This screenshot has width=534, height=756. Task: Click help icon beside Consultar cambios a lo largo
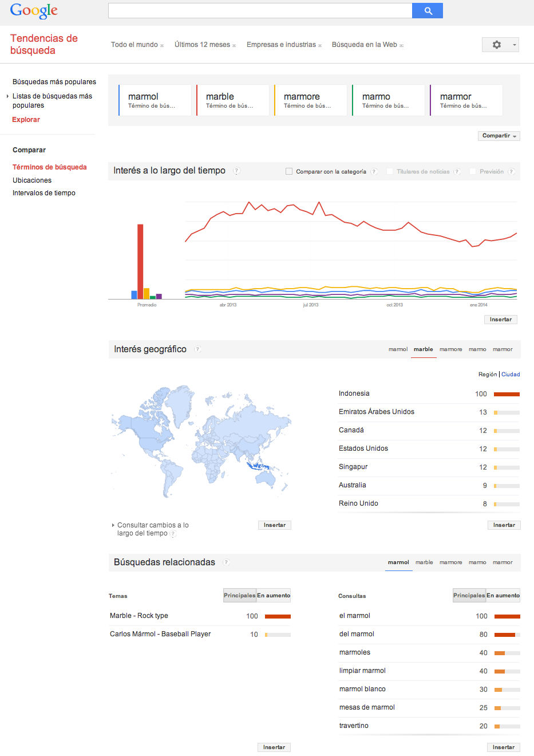pos(173,534)
